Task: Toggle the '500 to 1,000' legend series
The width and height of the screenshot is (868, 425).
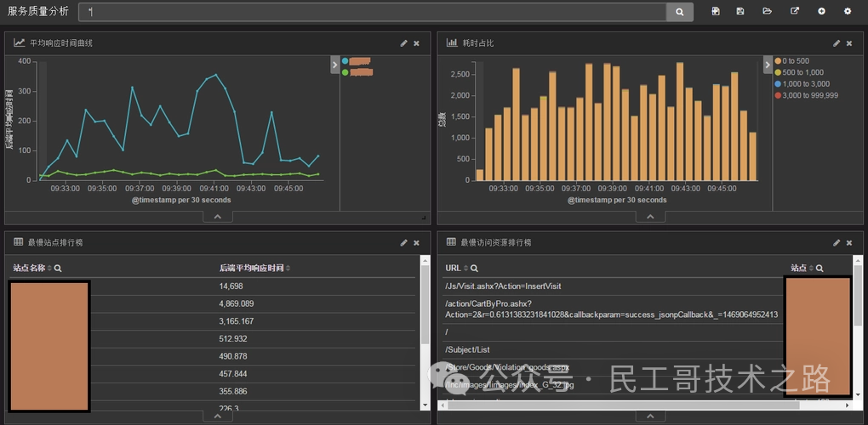Action: pyautogui.click(x=802, y=72)
